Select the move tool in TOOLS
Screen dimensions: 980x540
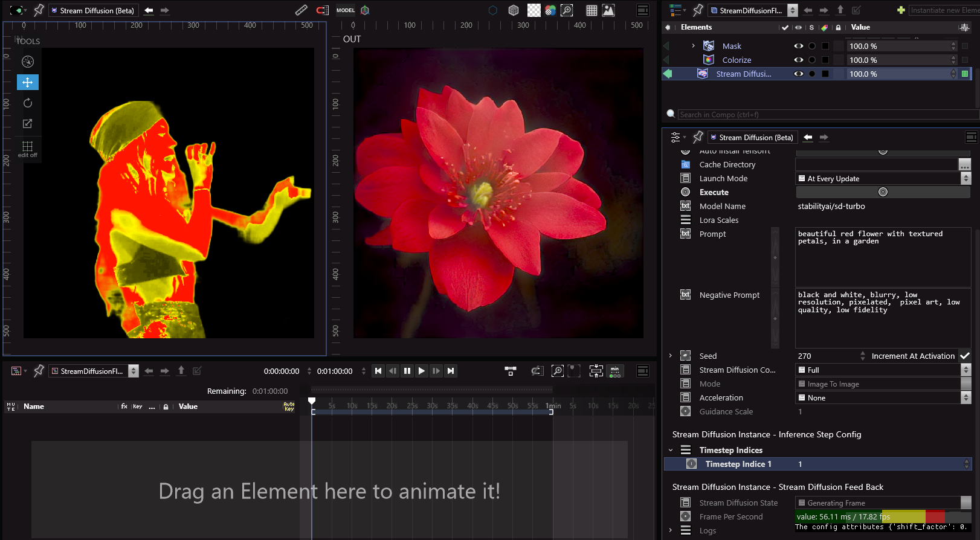tap(27, 82)
